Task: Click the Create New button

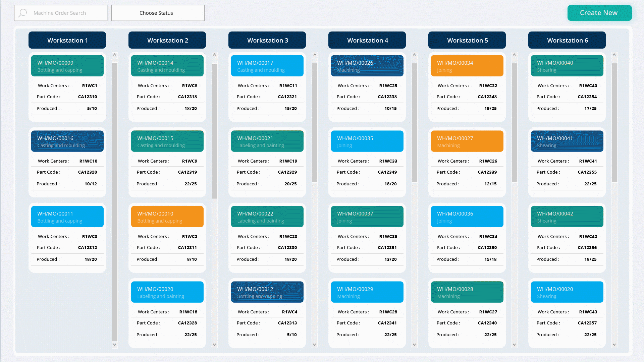Action: [x=599, y=13]
